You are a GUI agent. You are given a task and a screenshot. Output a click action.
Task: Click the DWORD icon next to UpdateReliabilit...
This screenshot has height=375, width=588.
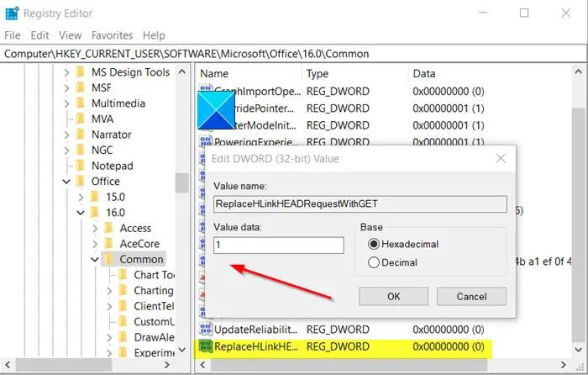coord(206,330)
